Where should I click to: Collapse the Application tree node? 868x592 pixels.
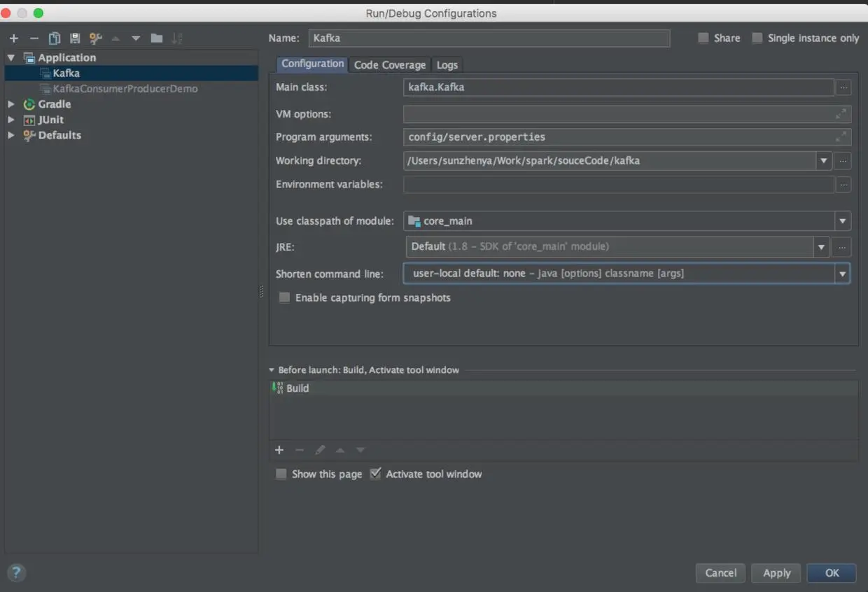pyautogui.click(x=11, y=57)
